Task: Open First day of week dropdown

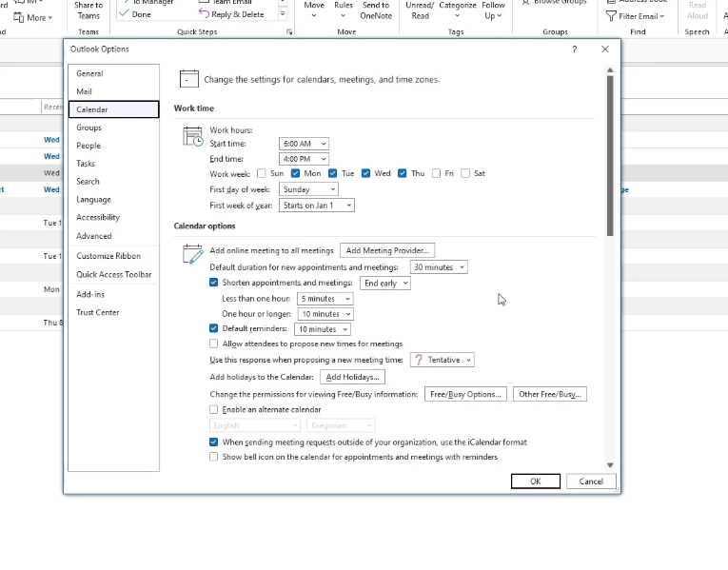Action: pyautogui.click(x=308, y=189)
